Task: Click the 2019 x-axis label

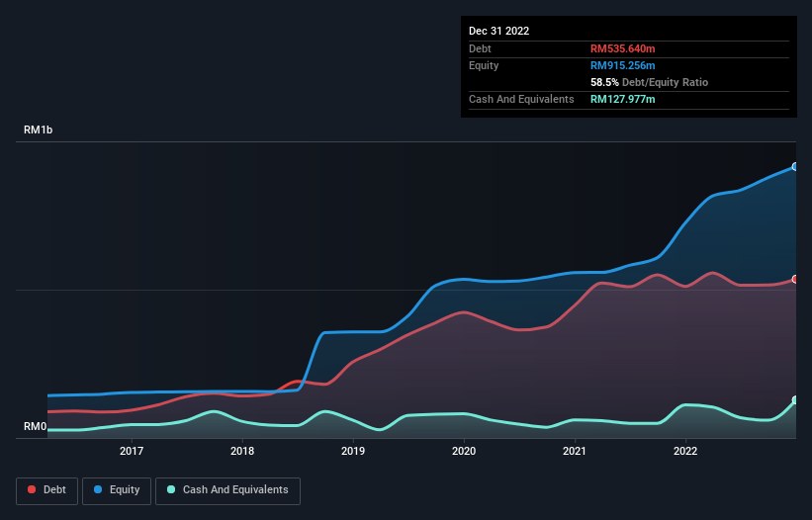Action: [x=353, y=451]
